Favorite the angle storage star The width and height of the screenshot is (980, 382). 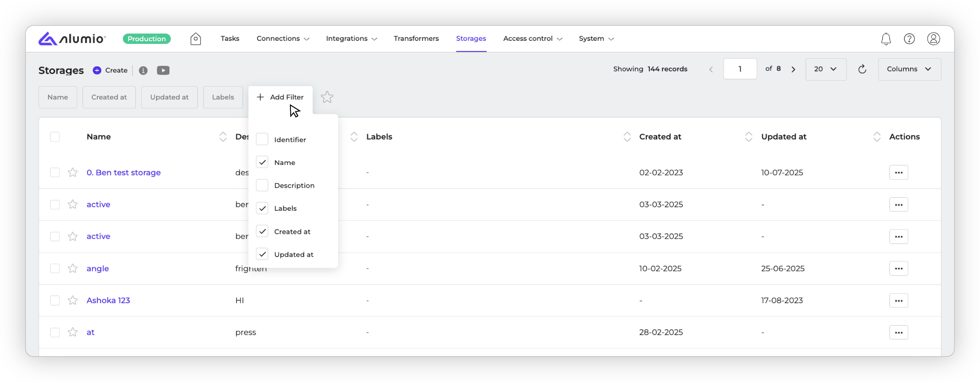73,269
